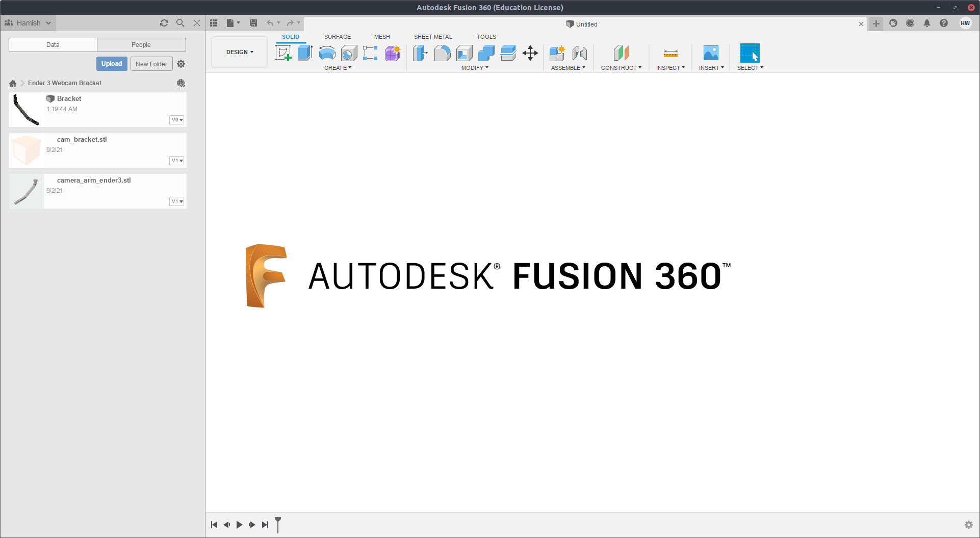The height and width of the screenshot is (538, 980).
Task: Select the New Component icon
Action: tap(557, 53)
